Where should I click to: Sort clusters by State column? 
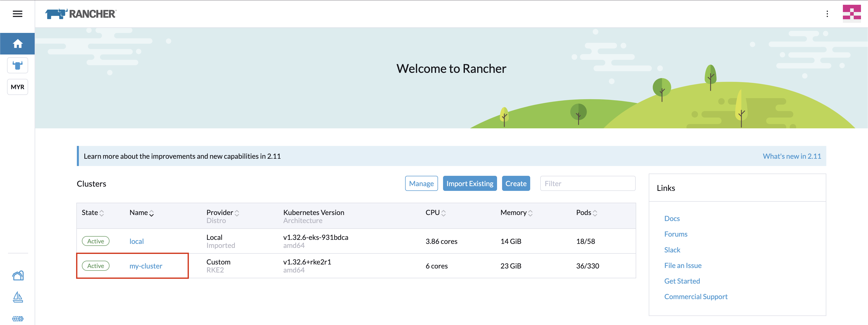(x=93, y=212)
